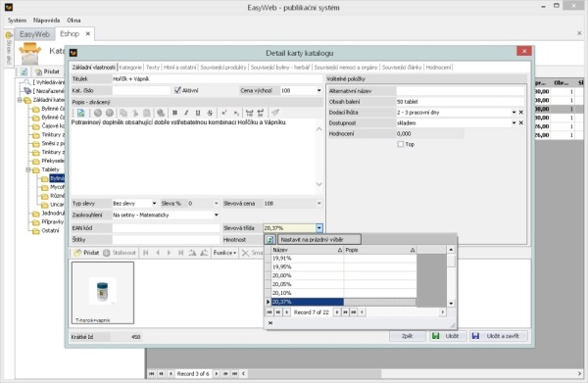Open the Dodací lhůta dropdown
588x383 pixels.
point(514,113)
